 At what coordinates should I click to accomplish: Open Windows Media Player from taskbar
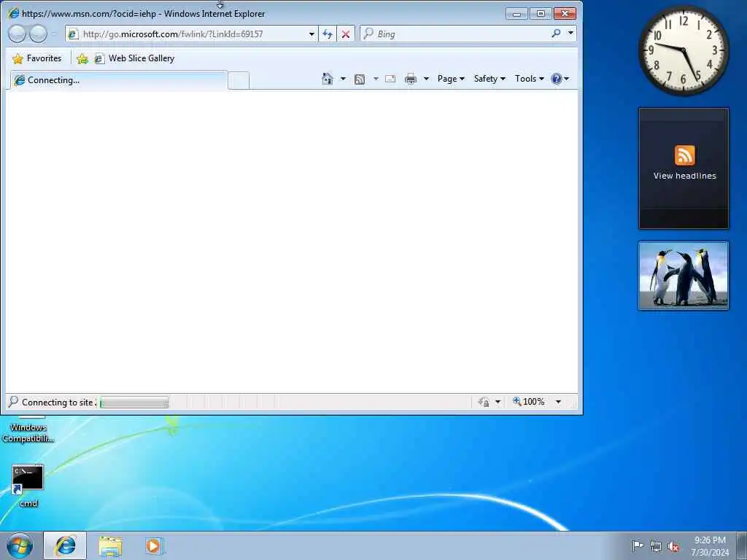pyautogui.click(x=154, y=546)
